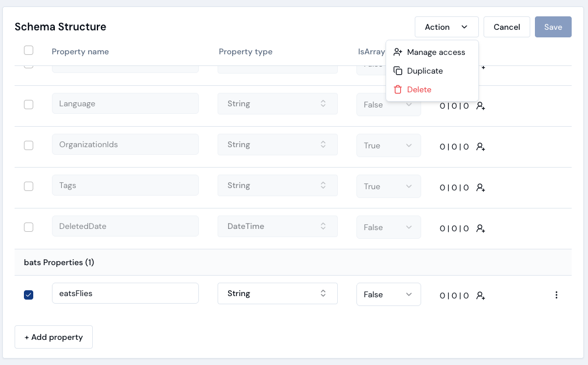Check the select-all checkbox in the header
The image size is (588, 365).
pyautogui.click(x=29, y=50)
